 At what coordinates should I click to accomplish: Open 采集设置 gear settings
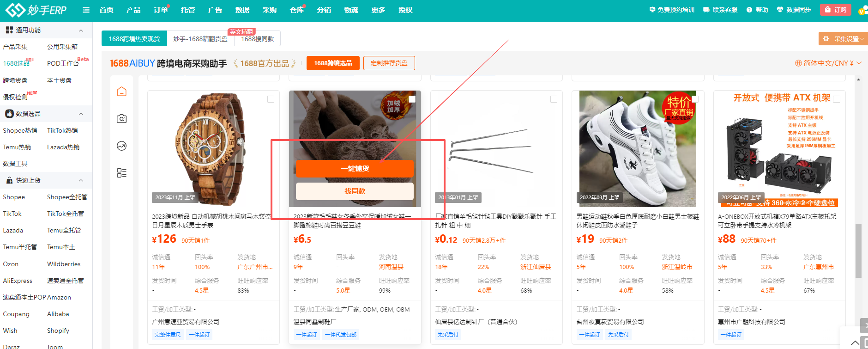843,39
